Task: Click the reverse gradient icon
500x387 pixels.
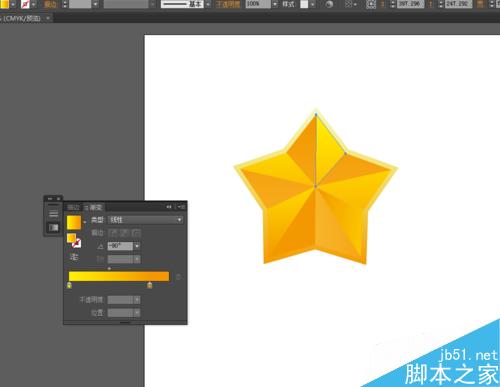Action: click(x=74, y=257)
